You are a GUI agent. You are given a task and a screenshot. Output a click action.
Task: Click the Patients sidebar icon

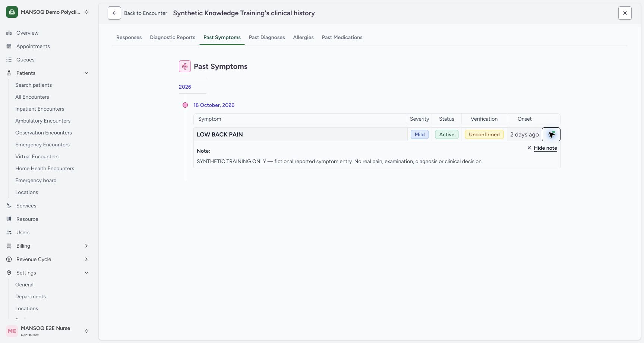click(9, 73)
